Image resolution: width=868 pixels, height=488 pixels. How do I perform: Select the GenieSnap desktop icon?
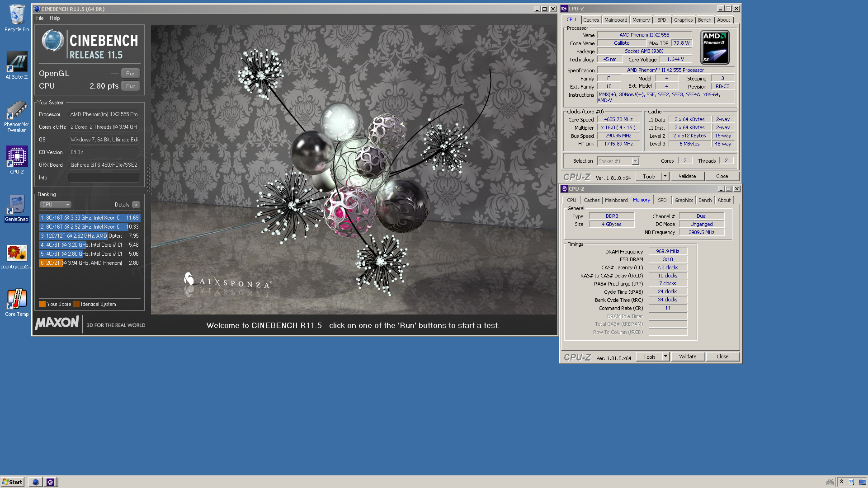point(17,208)
